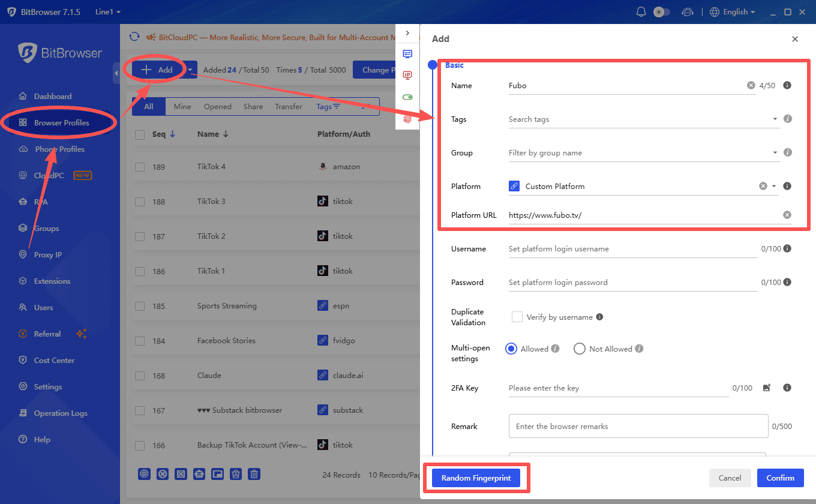Jump to the IP proxy settings section icon
This screenshot has height=504, width=816.
tap(407, 75)
